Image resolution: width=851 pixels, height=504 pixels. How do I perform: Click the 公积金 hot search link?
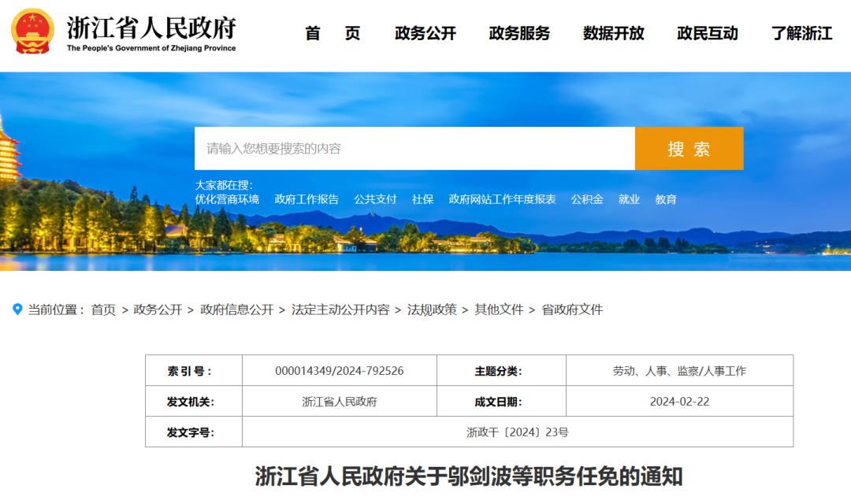click(x=587, y=200)
